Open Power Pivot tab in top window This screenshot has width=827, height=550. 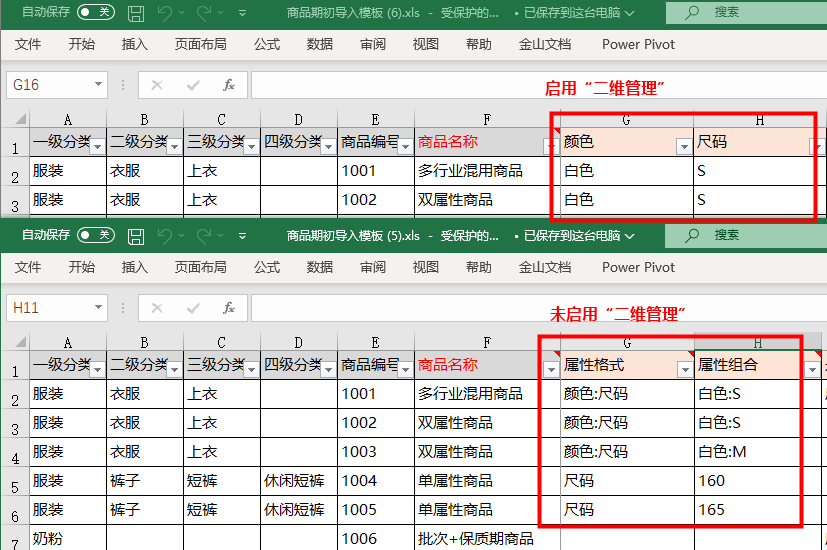tap(638, 44)
